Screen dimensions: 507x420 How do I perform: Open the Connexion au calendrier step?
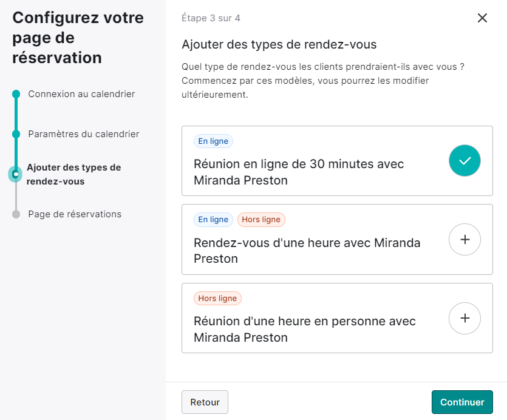pyautogui.click(x=81, y=93)
